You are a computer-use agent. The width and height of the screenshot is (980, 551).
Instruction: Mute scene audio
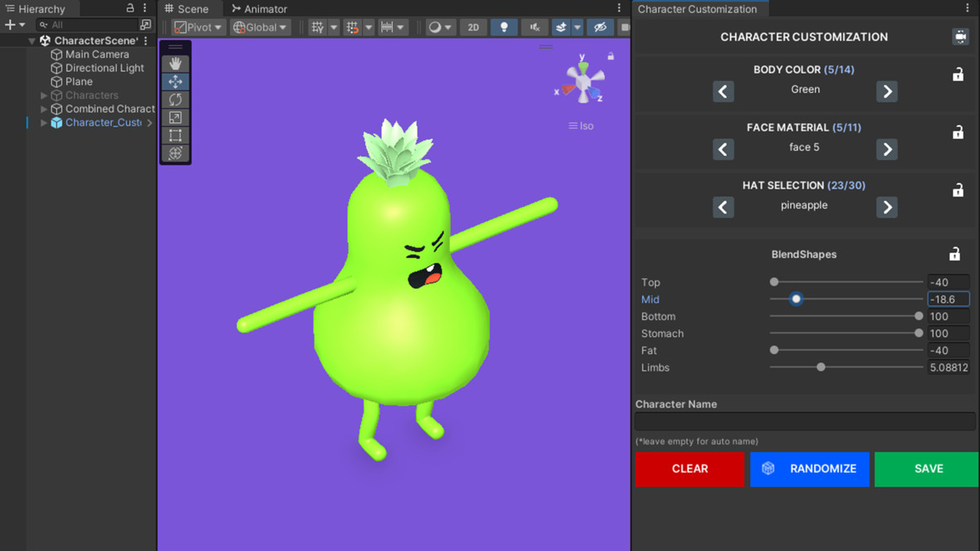click(x=534, y=27)
